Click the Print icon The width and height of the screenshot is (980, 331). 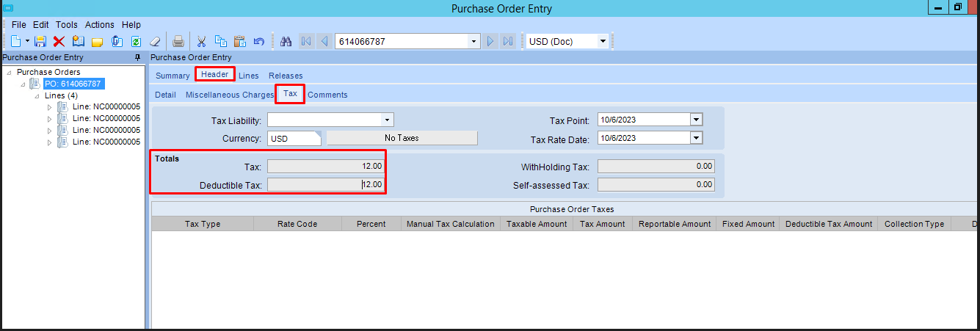[x=178, y=41]
